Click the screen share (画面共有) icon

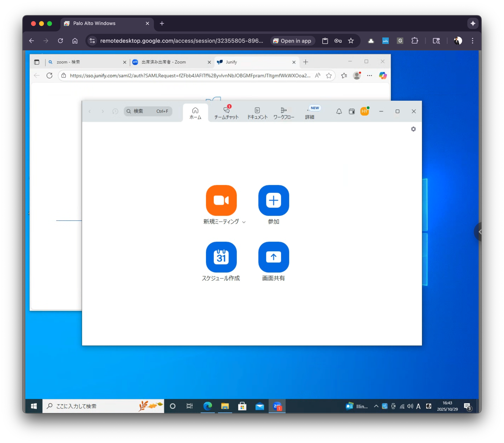pos(273,257)
